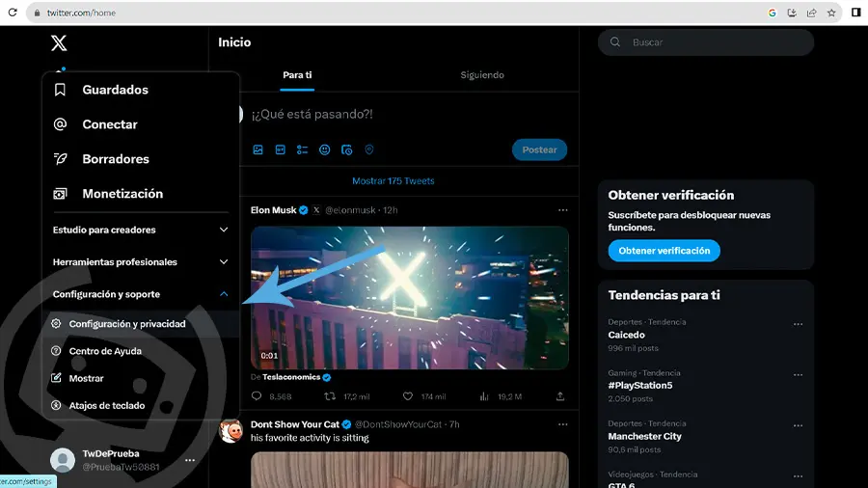868x488 pixels.
Task: Click the question mark help icon
Action: 56,351
